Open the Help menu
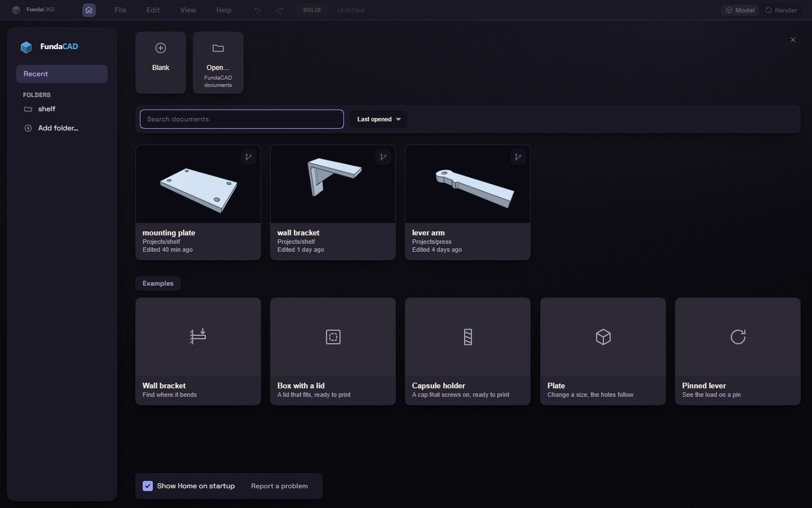 (x=224, y=10)
